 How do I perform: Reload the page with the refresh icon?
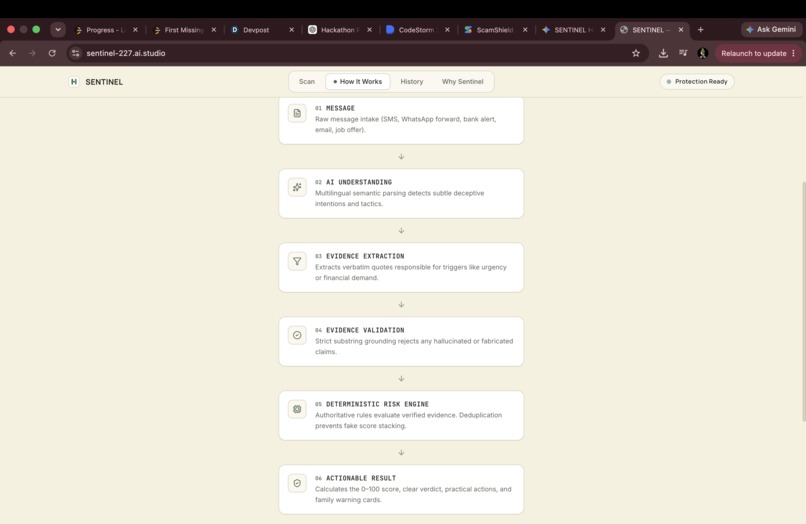click(52, 53)
